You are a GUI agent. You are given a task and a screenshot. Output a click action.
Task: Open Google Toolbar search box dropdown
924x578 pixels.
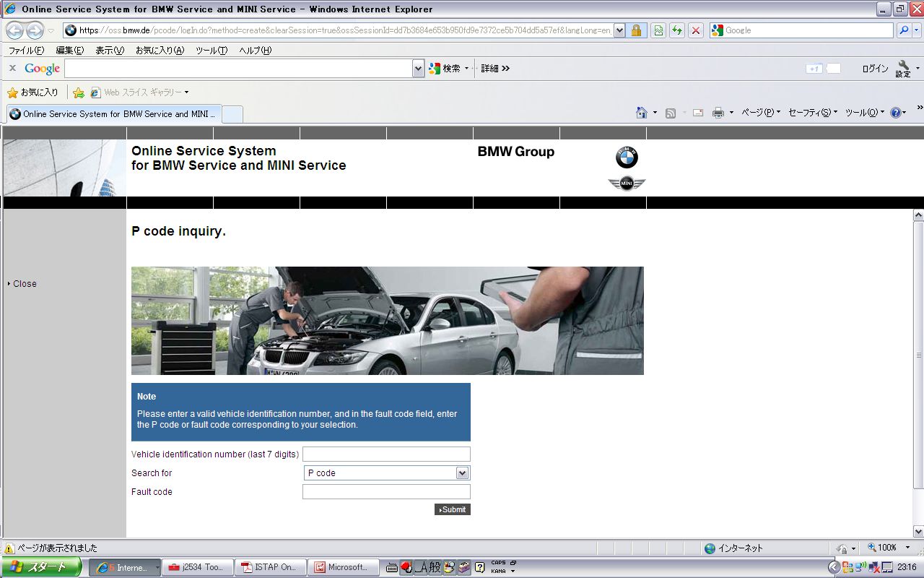[419, 69]
